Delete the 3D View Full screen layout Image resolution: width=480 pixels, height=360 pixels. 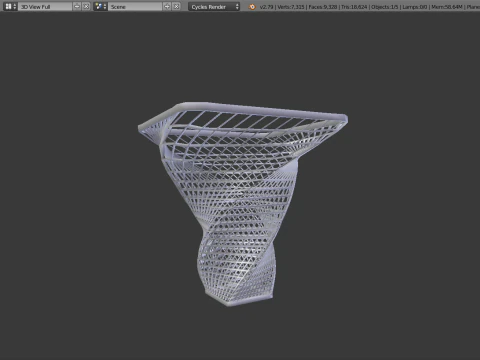[x=86, y=6]
